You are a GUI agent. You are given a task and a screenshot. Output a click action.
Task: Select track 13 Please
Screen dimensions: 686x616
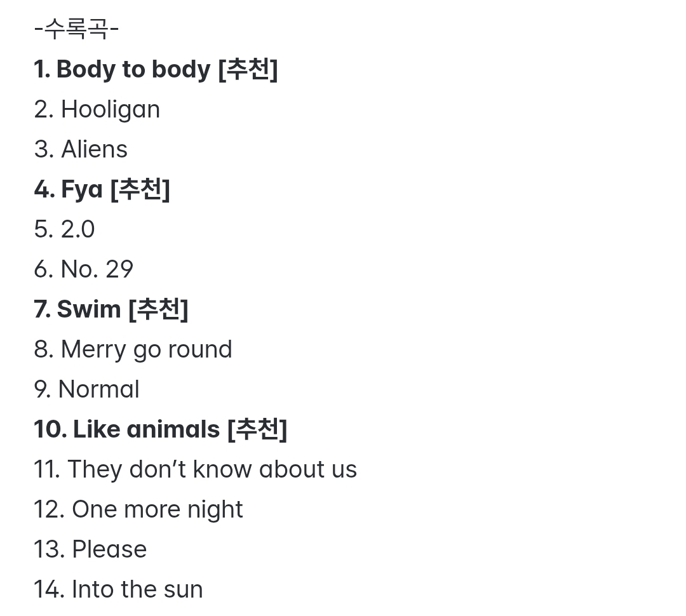(109, 549)
